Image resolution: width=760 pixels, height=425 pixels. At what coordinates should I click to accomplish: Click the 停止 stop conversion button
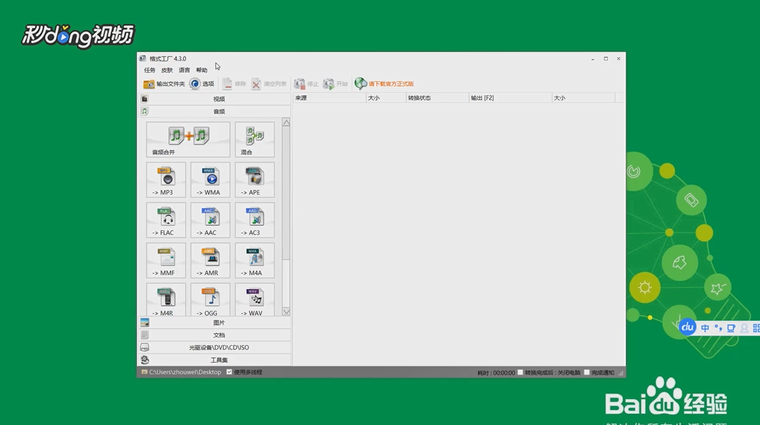[x=306, y=84]
